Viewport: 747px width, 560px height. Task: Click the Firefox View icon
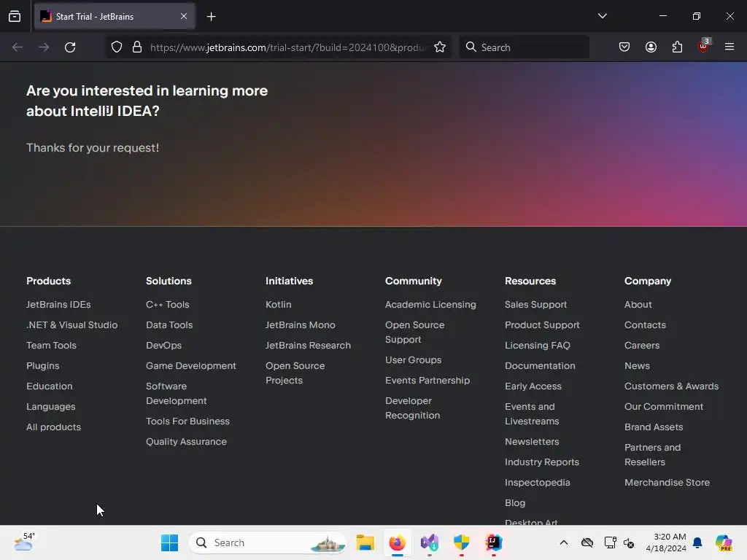pyautogui.click(x=15, y=16)
